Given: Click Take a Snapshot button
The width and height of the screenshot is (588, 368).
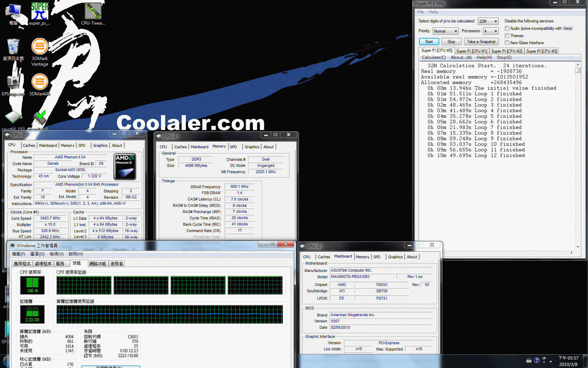Looking at the screenshot, I should click(x=481, y=42).
